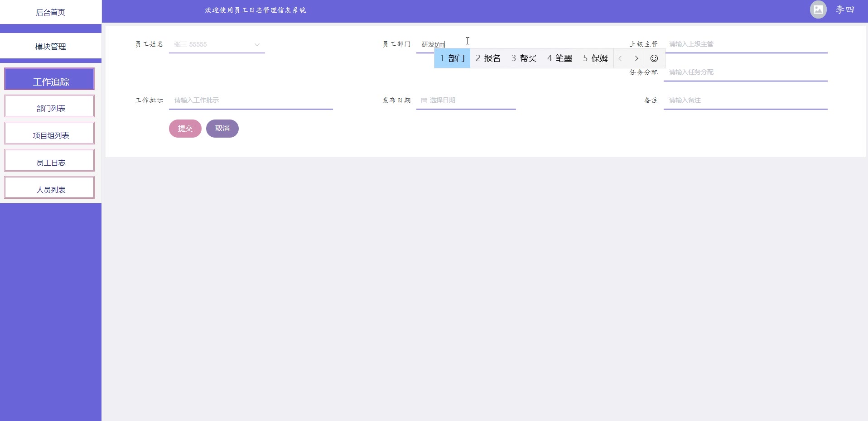Cancel the form with 取消 button
Screen dimensions: 868x421
click(222, 129)
